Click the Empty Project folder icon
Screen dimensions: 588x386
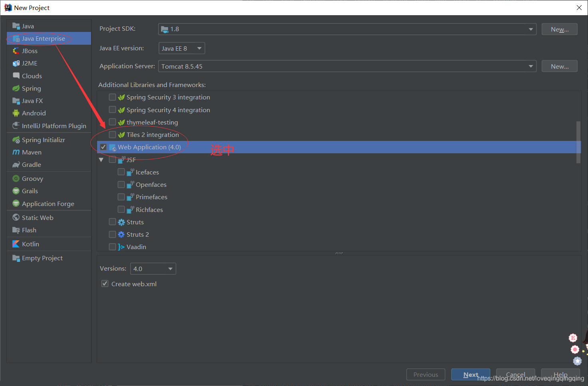coord(16,258)
